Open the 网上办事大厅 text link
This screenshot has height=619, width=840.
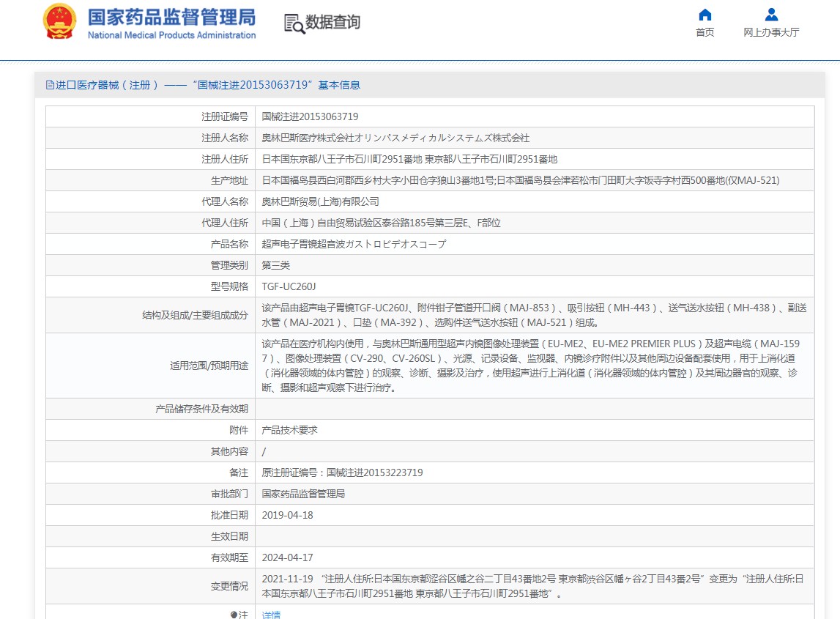click(x=771, y=32)
